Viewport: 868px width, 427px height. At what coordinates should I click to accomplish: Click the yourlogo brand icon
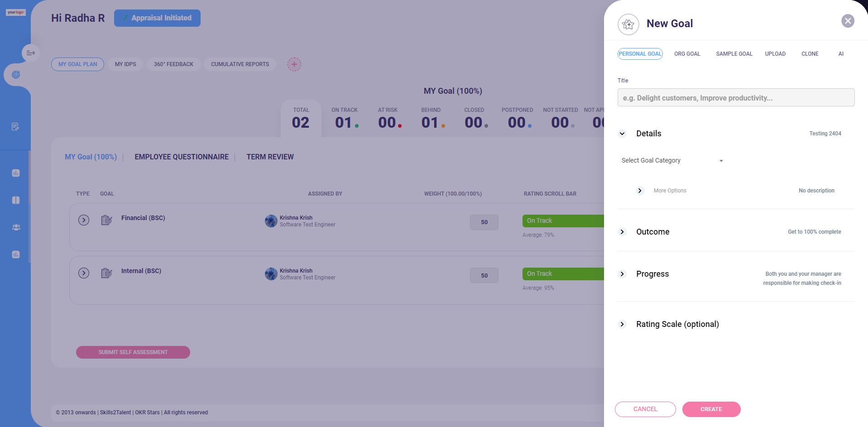[x=16, y=12]
